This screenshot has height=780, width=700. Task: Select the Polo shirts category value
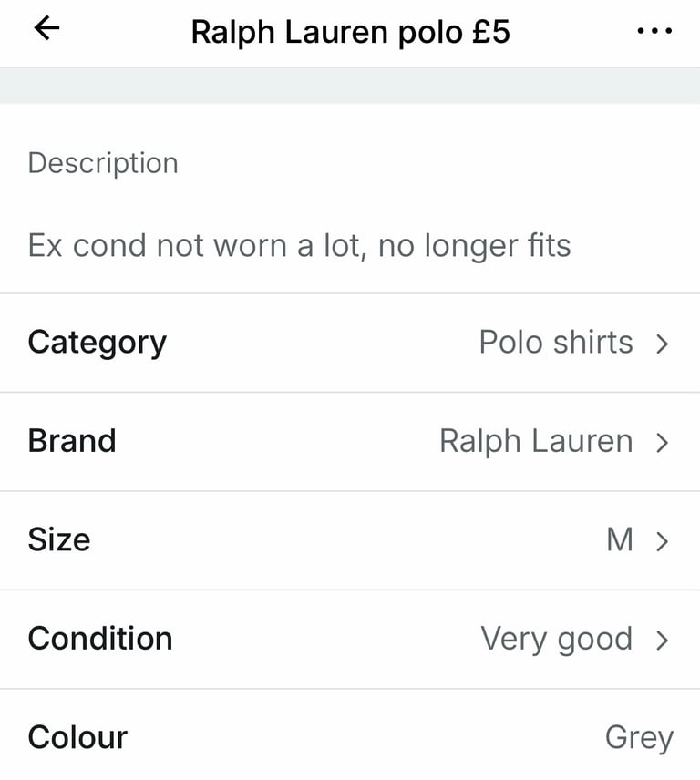[555, 343]
